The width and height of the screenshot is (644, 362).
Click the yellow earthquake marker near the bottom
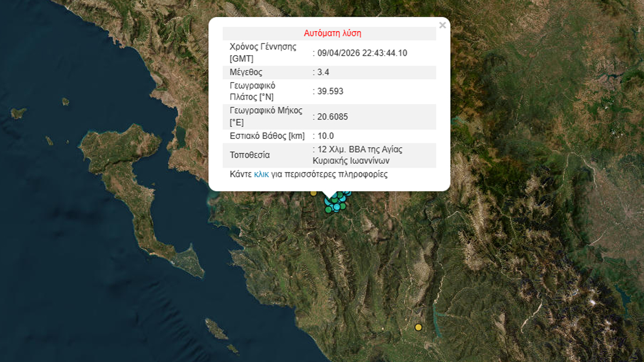[419, 327]
